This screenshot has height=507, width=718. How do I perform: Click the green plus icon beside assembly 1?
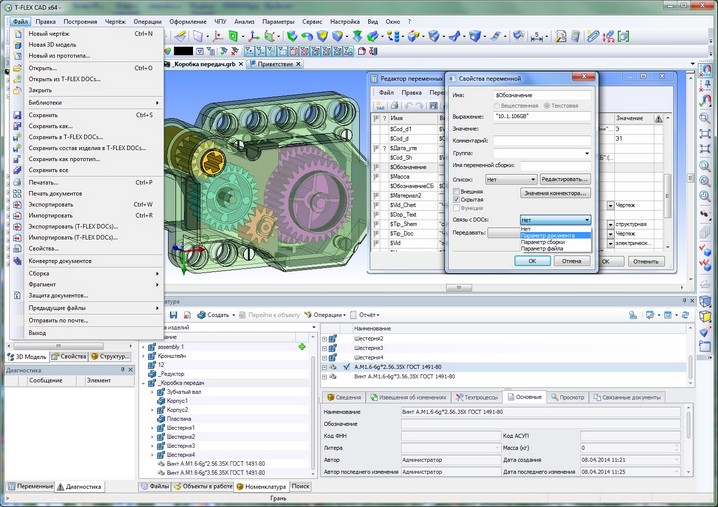tap(302, 347)
